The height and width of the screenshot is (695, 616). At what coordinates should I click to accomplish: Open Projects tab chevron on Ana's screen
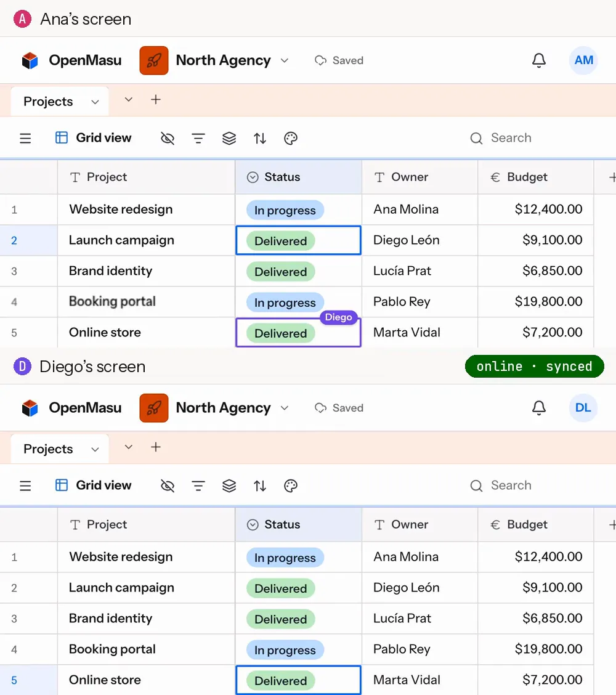(95, 102)
